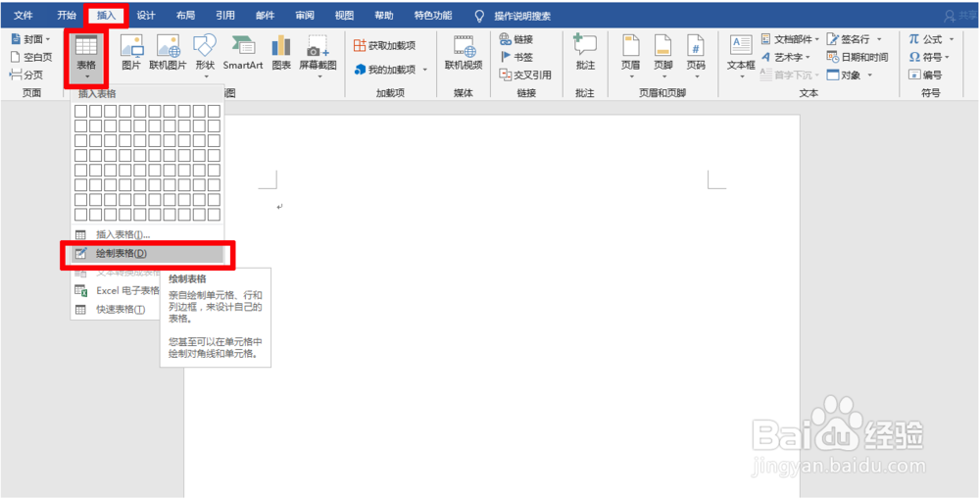Add a 批注 comment
980x500 pixels.
click(x=586, y=53)
